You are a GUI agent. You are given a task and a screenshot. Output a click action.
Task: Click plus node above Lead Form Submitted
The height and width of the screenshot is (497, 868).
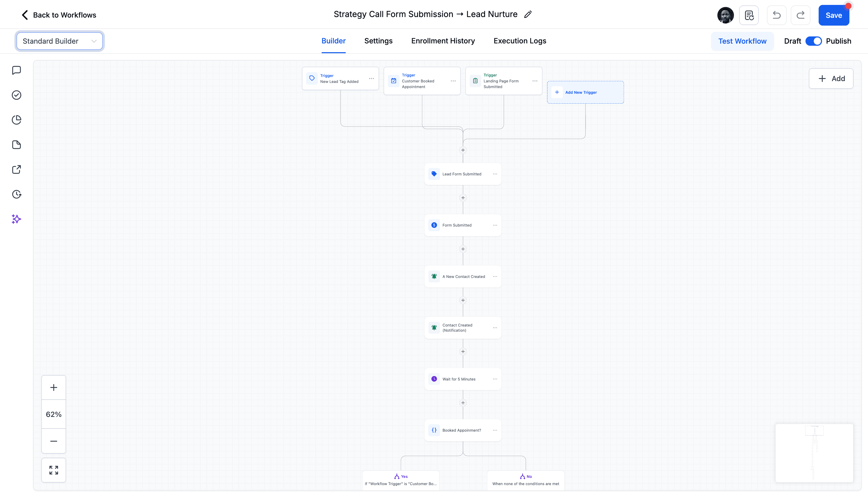[x=463, y=150]
